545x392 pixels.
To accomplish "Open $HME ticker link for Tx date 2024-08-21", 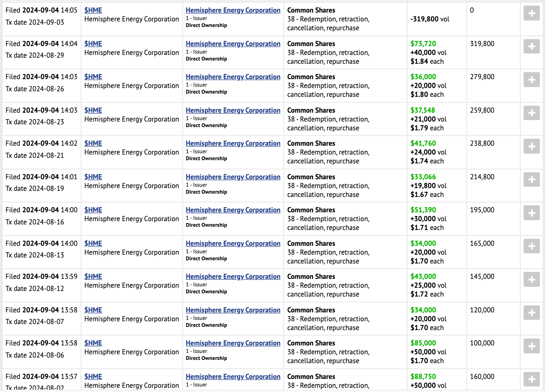I will point(93,143).
